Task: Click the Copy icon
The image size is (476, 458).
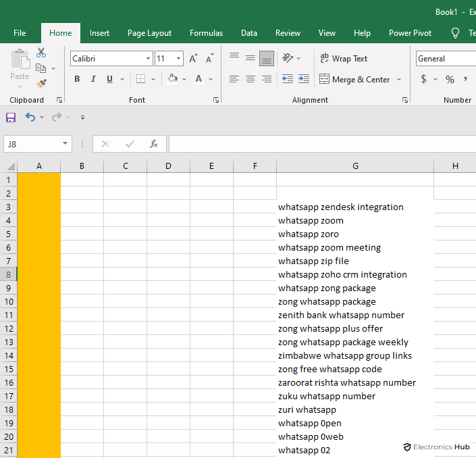Action: pyautogui.click(x=41, y=68)
